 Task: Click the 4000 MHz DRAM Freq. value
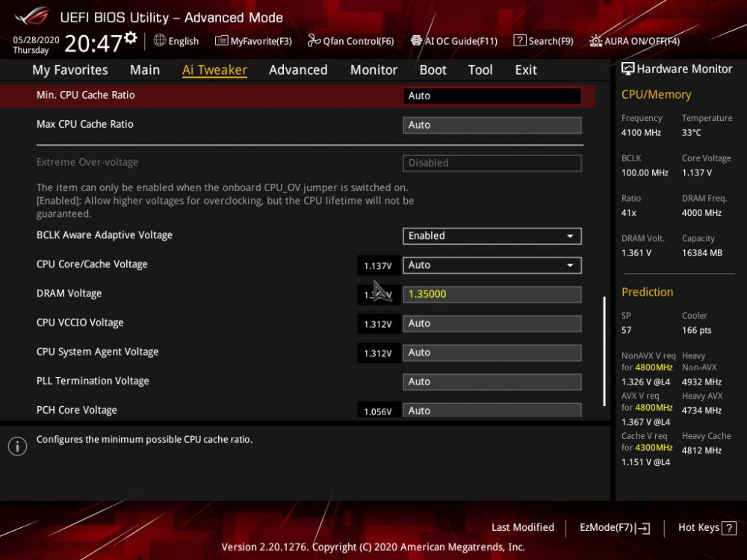pyautogui.click(x=701, y=213)
